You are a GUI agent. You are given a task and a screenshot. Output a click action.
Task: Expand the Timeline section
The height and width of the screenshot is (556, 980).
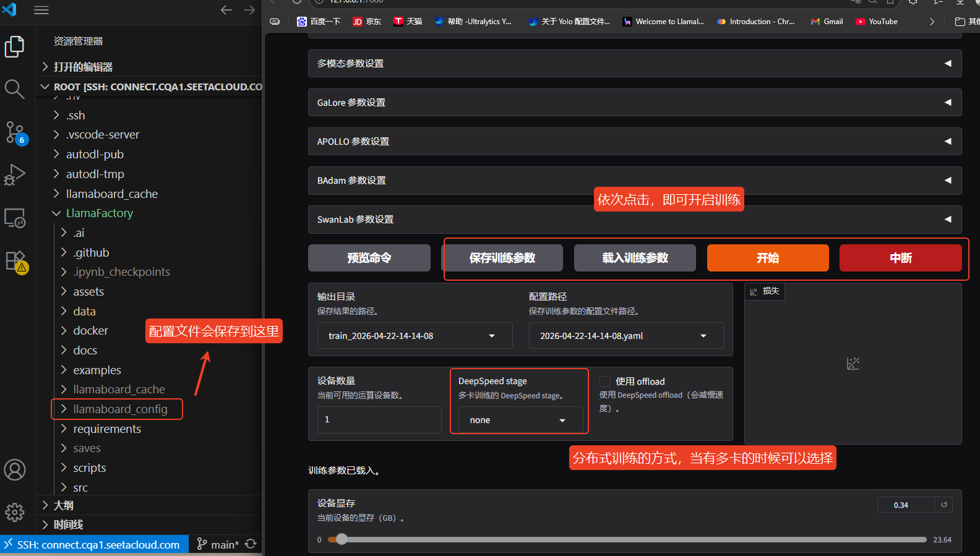(148, 524)
